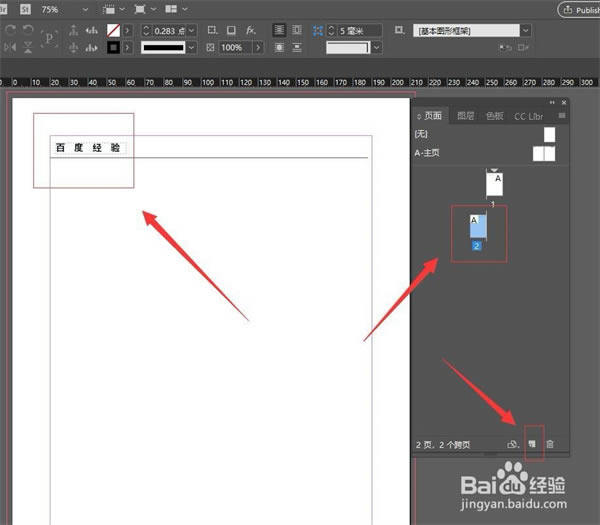
Task: Open the [基本图形框架] object style dropdown
Action: 526,30
